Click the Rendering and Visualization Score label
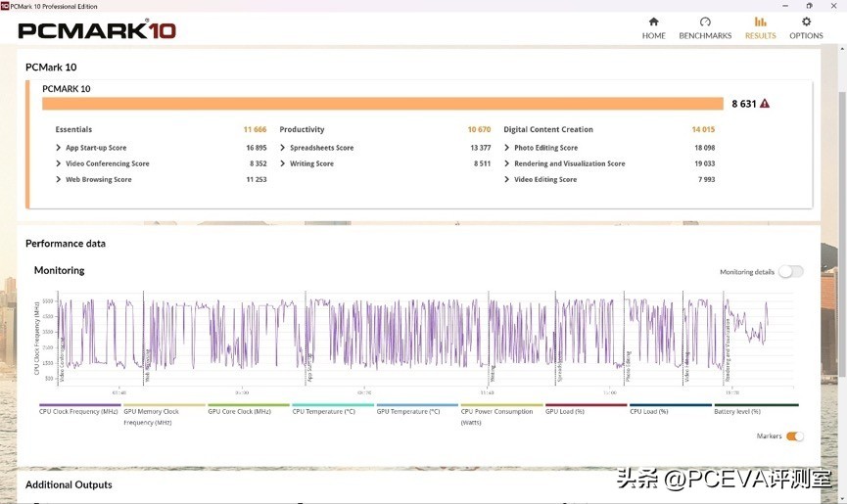 click(x=569, y=163)
